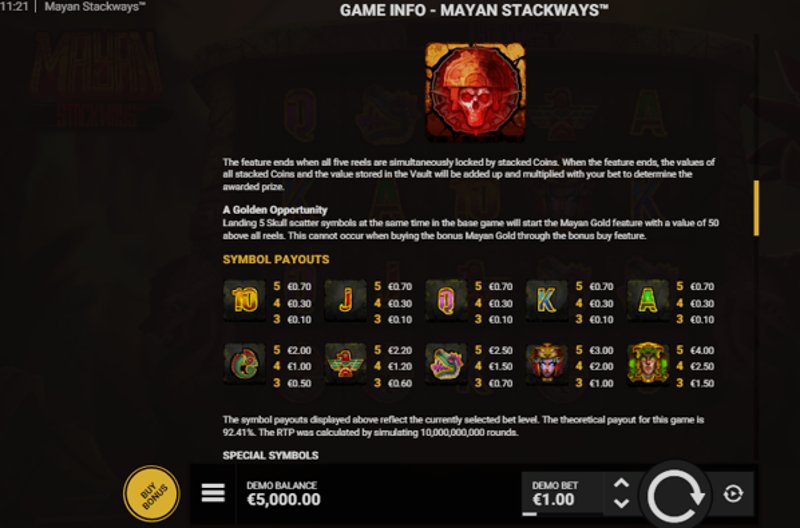Click the feathered serpent head symbol
This screenshot has height=528, width=800.
point(446,364)
